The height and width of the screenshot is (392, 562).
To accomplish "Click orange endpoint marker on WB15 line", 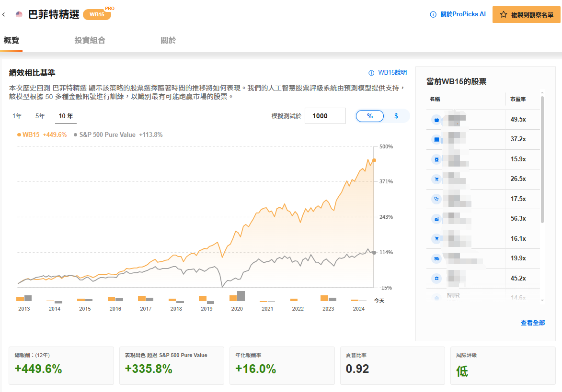I will [x=374, y=160].
